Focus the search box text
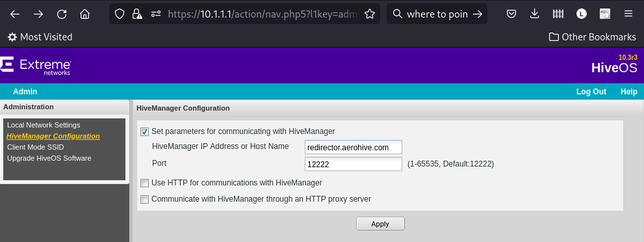The image size is (644, 242). [437, 14]
